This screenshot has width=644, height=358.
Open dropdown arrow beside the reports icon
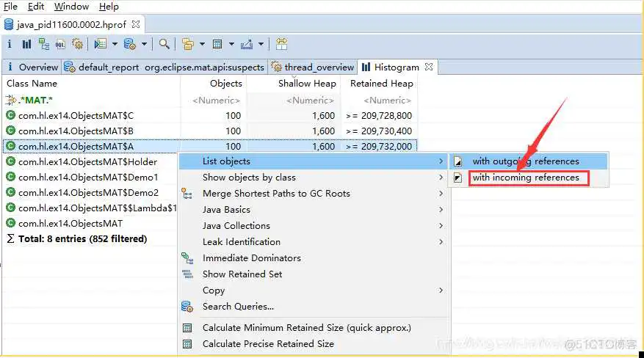click(115, 44)
